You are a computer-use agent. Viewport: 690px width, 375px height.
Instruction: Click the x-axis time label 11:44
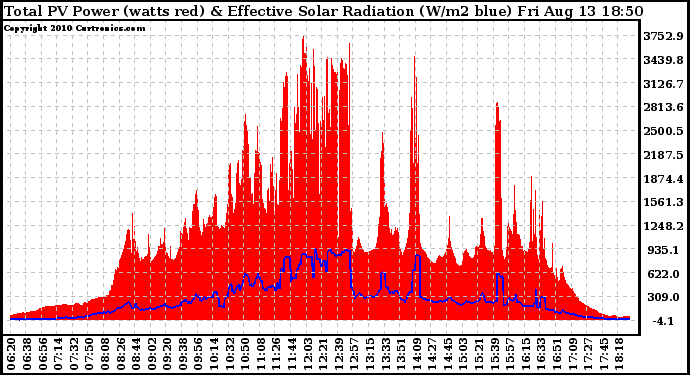point(292,354)
